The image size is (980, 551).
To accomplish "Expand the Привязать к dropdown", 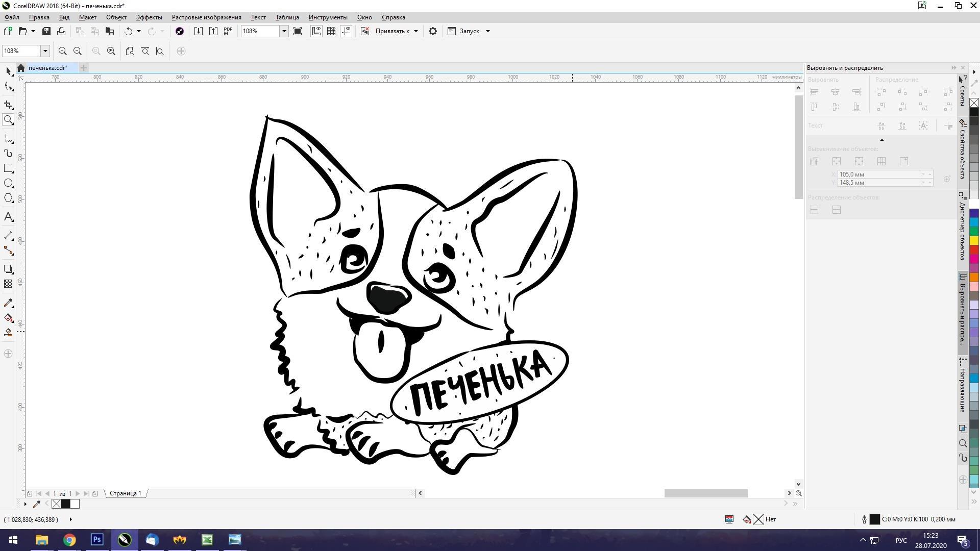I will [416, 31].
